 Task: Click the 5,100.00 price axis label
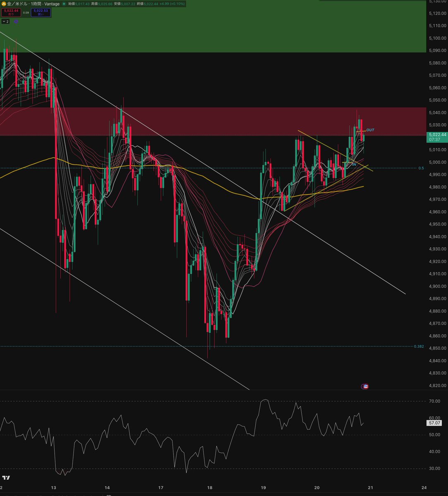tap(437, 38)
